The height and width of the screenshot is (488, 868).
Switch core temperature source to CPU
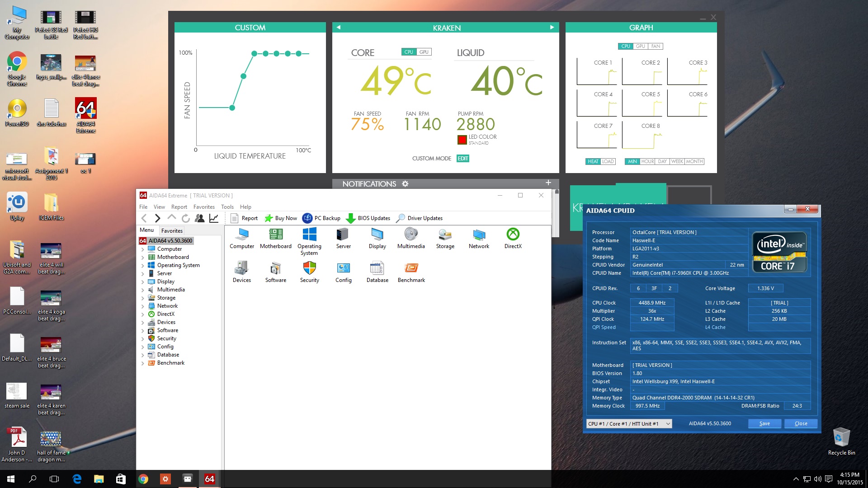coord(409,52)
